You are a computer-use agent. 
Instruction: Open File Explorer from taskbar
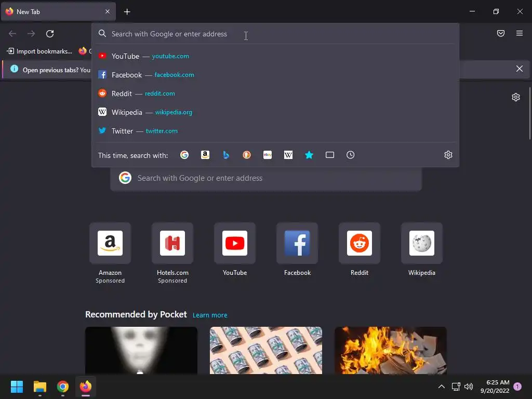(x=39, y=387)
